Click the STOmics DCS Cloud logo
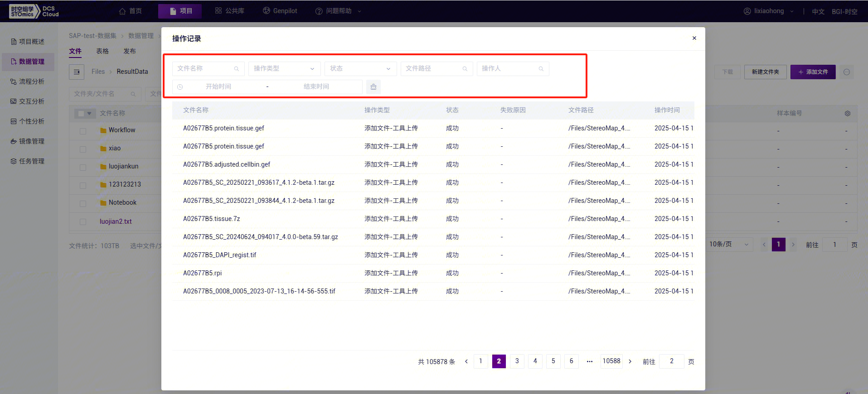868x394 pixels. tap(34, 11)
